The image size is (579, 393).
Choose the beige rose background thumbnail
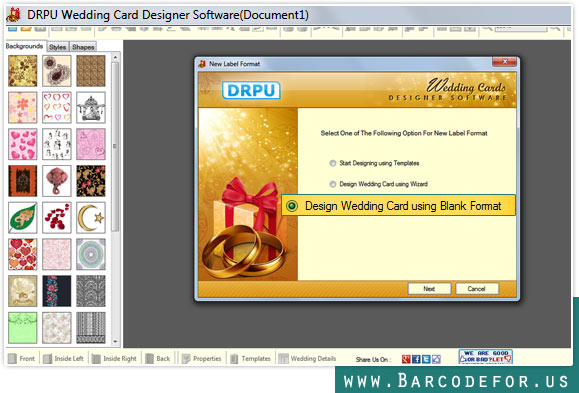click(23, 291)
